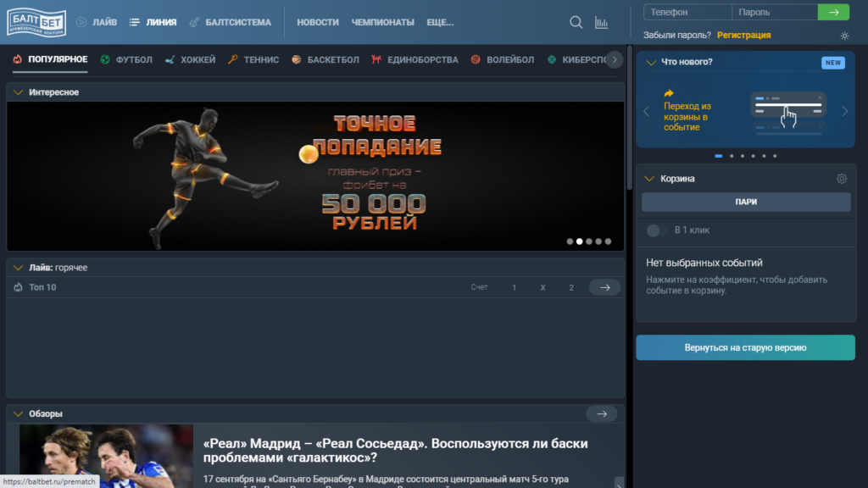
Task: Select fifth banner carousel dot
Action: coord(608,241)
